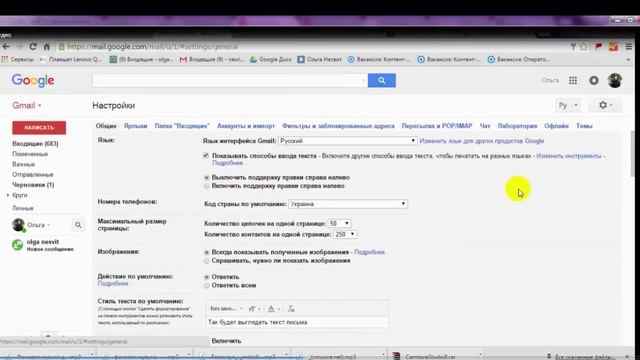Click the page vertical scrollbar
Screen dimensions: 640x360
click(633, 155)
